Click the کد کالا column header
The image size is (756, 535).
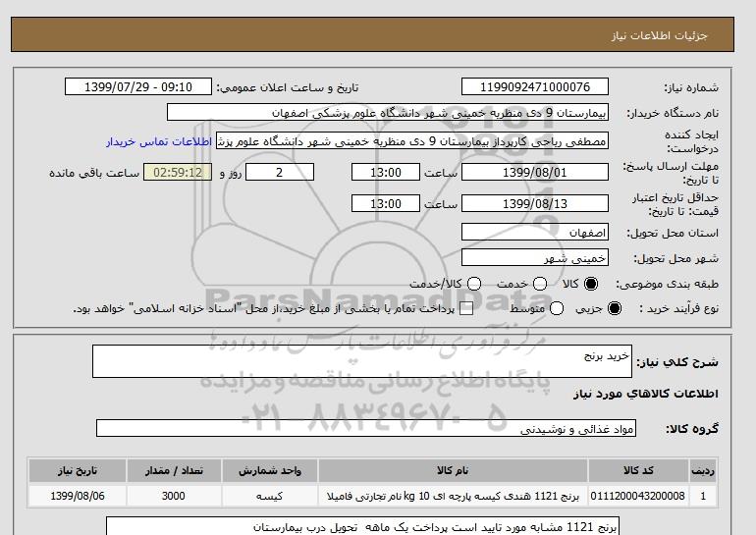pos(638,471)
